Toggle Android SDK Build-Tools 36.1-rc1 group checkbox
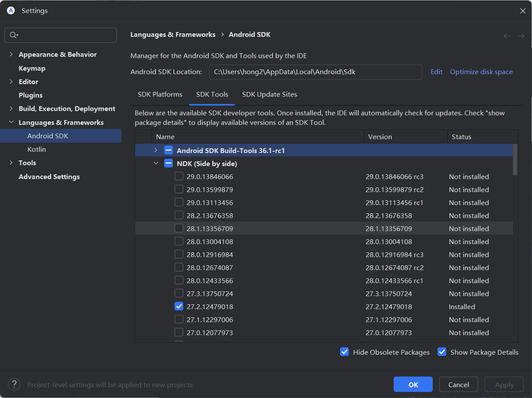The image size is (532, 398). click(x=169, y=150)
